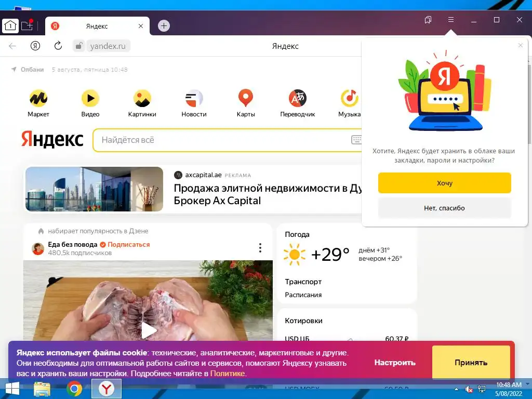The image size is (532, 399).
Task: Open the on-screen keyboard icon in search
Action: (x=356, y=139)
